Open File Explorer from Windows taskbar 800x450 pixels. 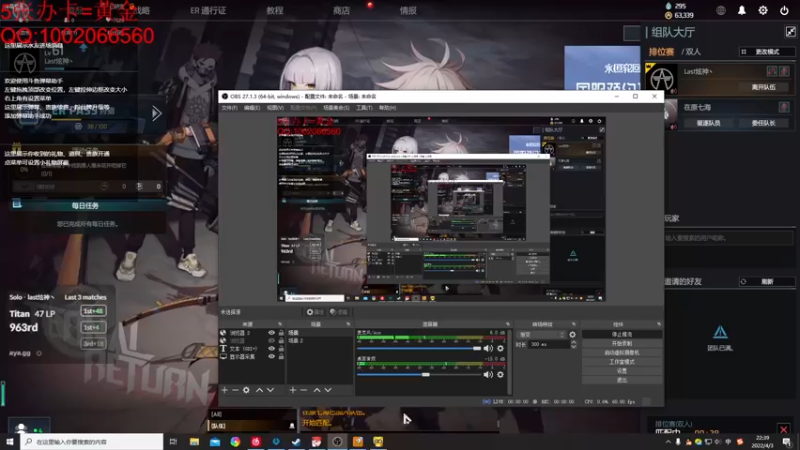click(x=194, y=441)
